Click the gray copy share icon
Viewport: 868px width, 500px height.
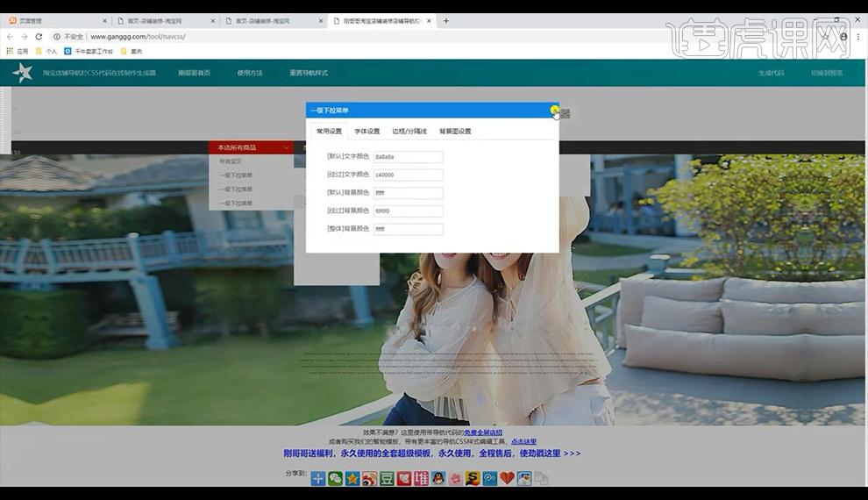[541, 478]
